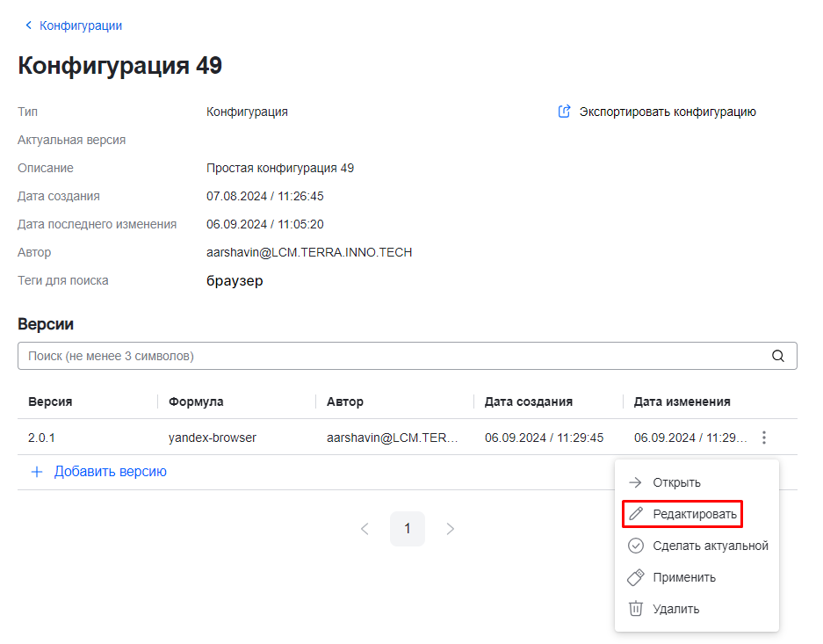Follow the Конфигурации breadcrumb link text

[x=81, y=25]
